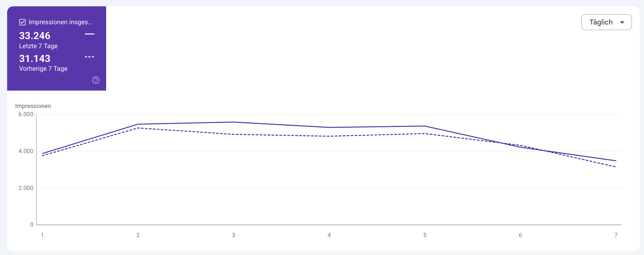Open the Täglich dropdown
This screenshot has width=644, height=255.
pyautogui.click(x=606, y=22)
